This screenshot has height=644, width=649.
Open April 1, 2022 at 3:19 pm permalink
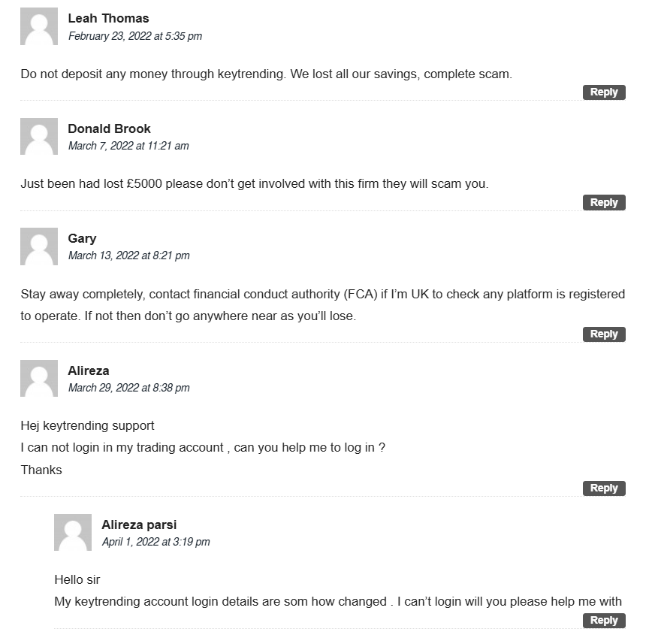(x=155, y=542)
